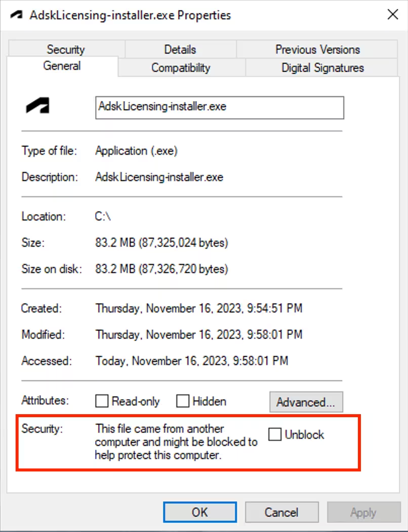408x532 pixels.
Task: Open Advanced attributes dialog
Action: 306,402
